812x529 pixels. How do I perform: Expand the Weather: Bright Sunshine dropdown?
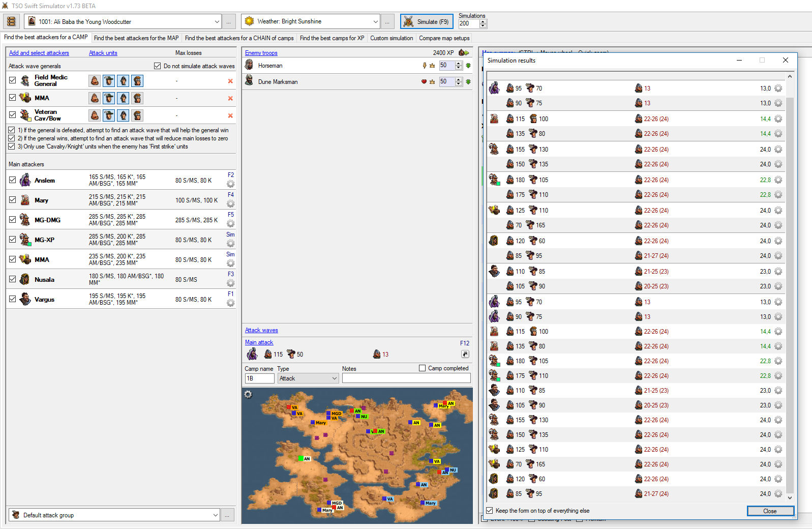(x=375, y=22)
